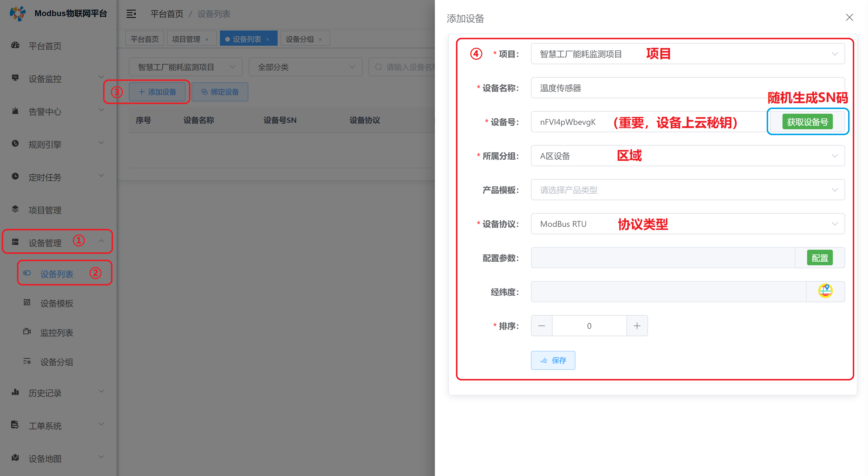Click the 设备协议 column header in table

pos(365,120)
